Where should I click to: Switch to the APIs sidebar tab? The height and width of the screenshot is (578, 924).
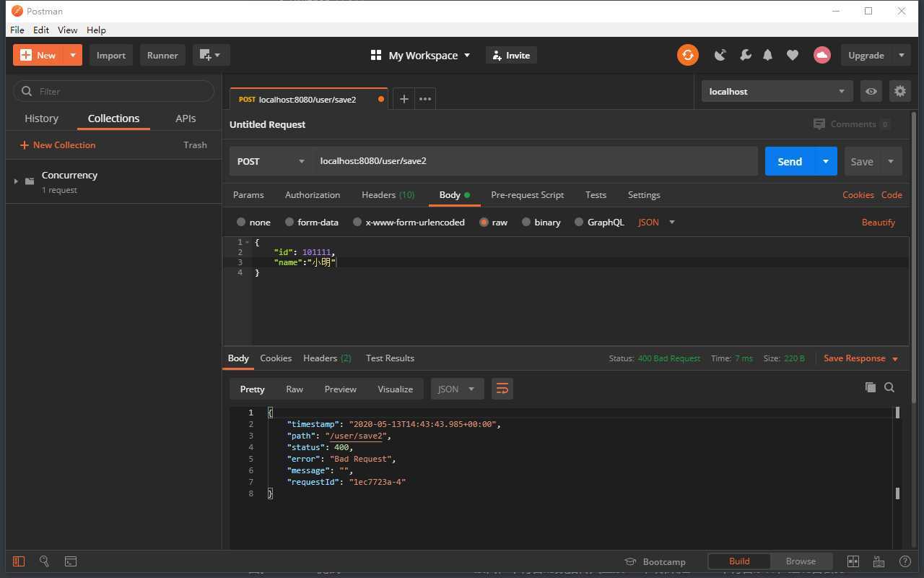coord(186,118)
